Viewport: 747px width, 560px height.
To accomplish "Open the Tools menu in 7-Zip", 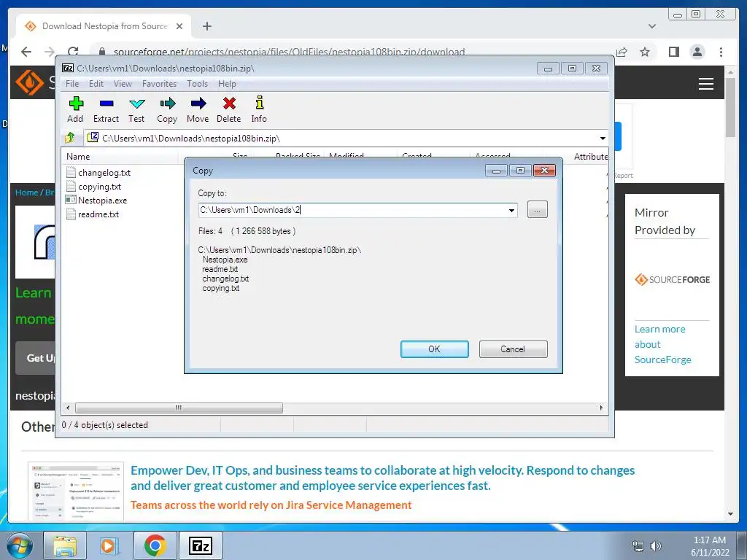I will click(197, 84).
